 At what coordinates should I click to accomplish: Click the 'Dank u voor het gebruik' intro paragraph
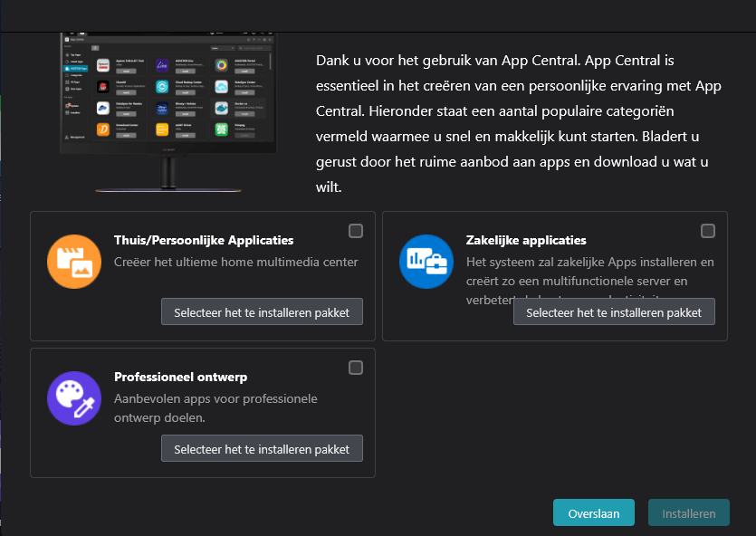518,123
